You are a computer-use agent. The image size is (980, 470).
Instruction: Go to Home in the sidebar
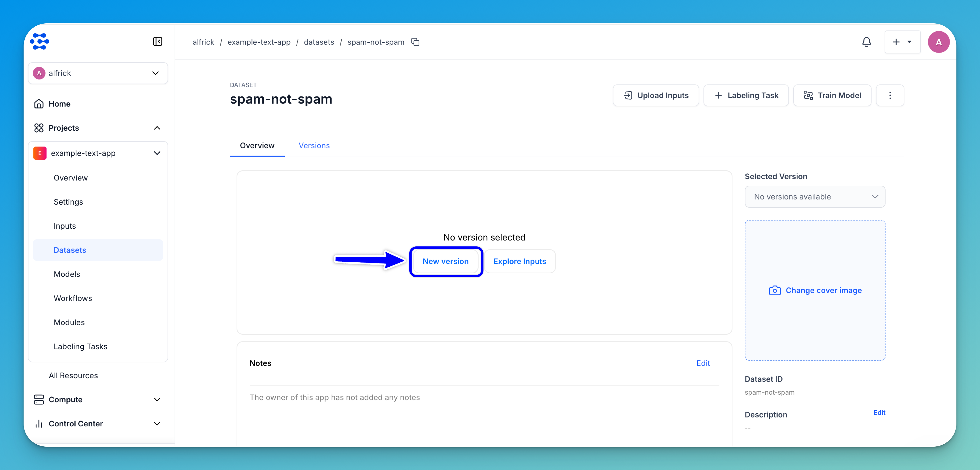tap(59, 104)
